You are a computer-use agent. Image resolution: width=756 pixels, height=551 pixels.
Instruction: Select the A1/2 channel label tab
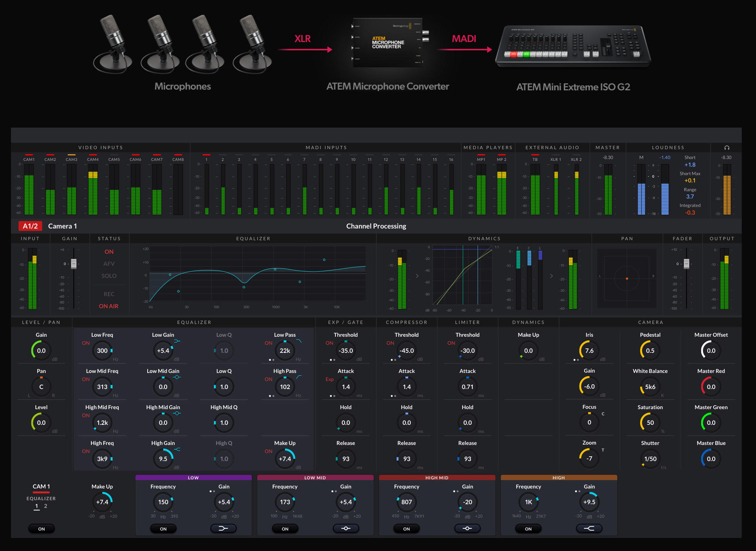(x=30, y=226)
